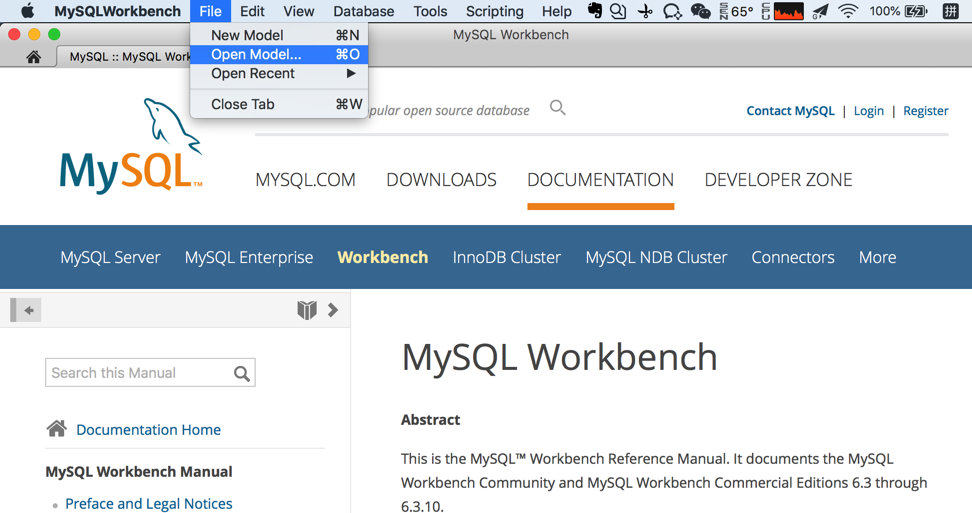This screenshot has height=513, width=972.
Task: Go to the next manual page arrow
Action: pyautogui.click(x=333, y=310)
